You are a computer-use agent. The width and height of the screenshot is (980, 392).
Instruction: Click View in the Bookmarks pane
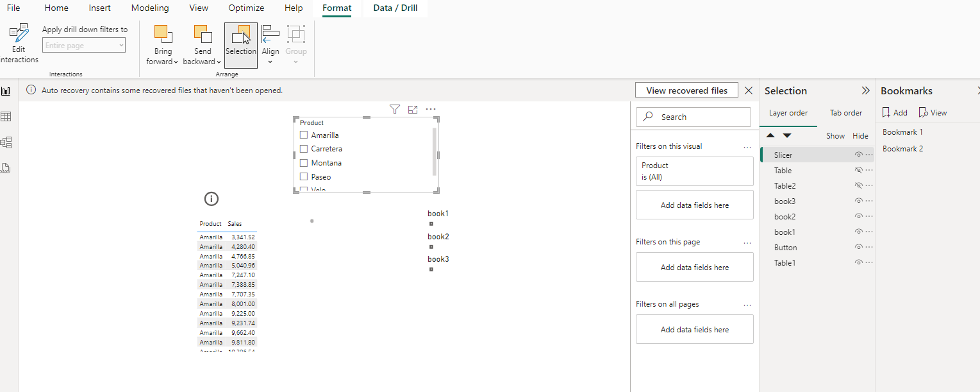click(933, 113)
